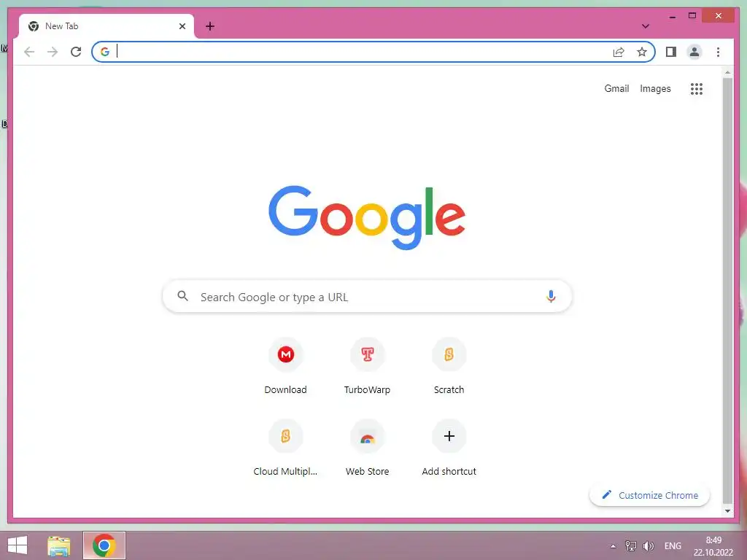Maximize the Chrome window
This screenshot has width=747, height=560.
[692, 16]
